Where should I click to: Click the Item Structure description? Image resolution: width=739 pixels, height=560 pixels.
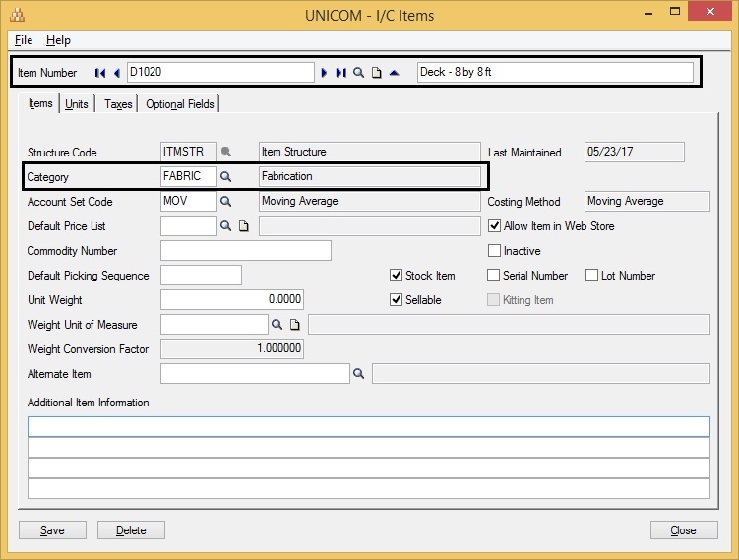click(370, 152)
